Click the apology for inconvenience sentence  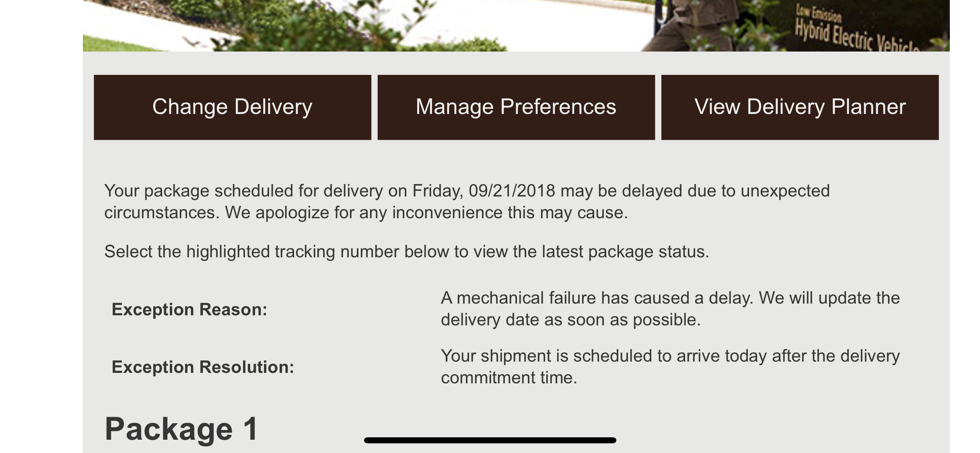(x=426, y=212)
